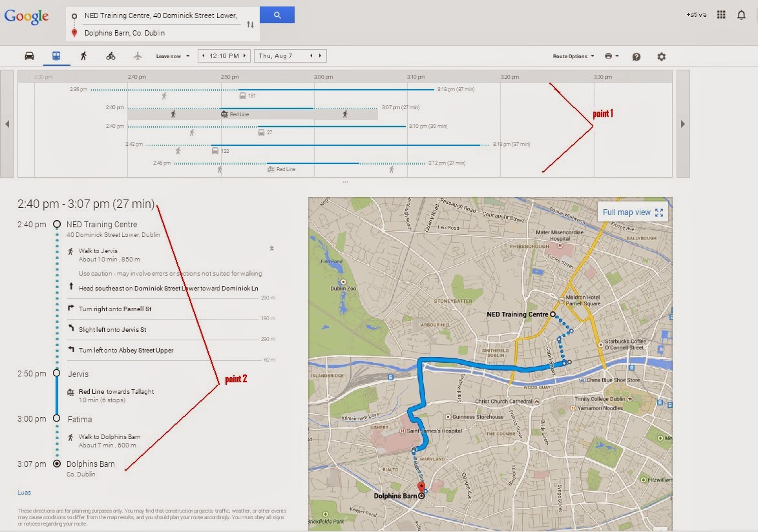Open the Luas agency link
758x532 pixels.
[24, 493]
